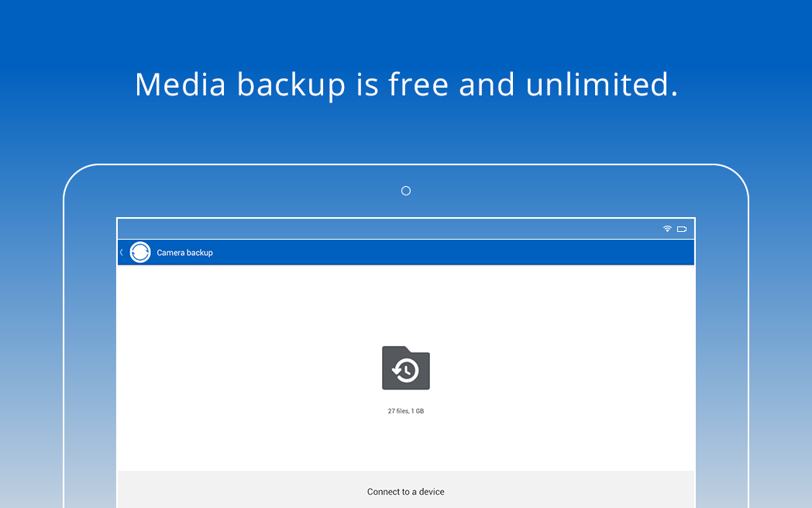Click the Media backup is free headline
Screen dimensions: 812x508
tap(406, 84)
